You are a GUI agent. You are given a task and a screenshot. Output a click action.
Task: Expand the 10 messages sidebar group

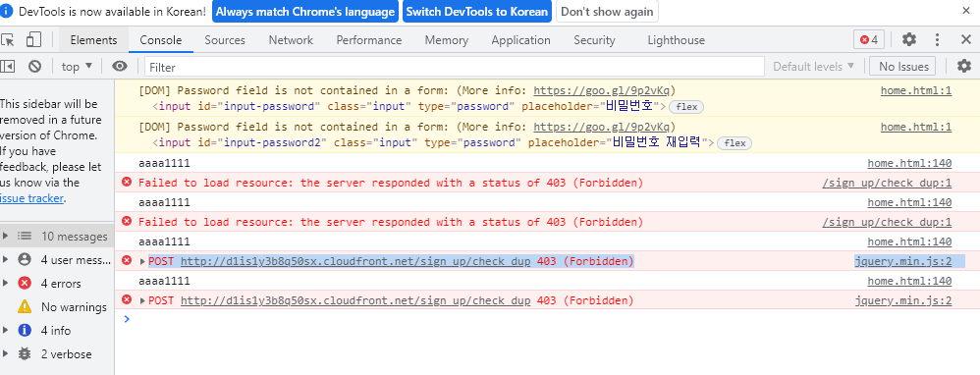tap(6, 237)
